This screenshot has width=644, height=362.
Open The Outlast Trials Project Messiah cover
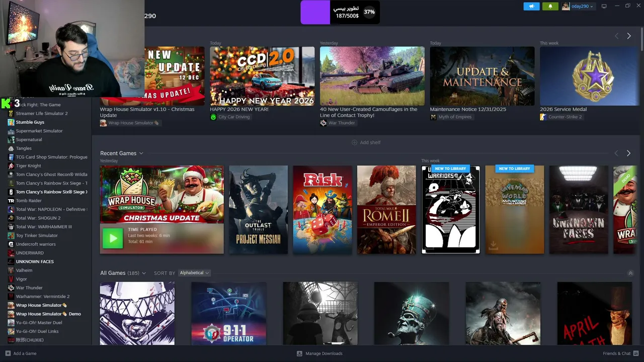258,210
